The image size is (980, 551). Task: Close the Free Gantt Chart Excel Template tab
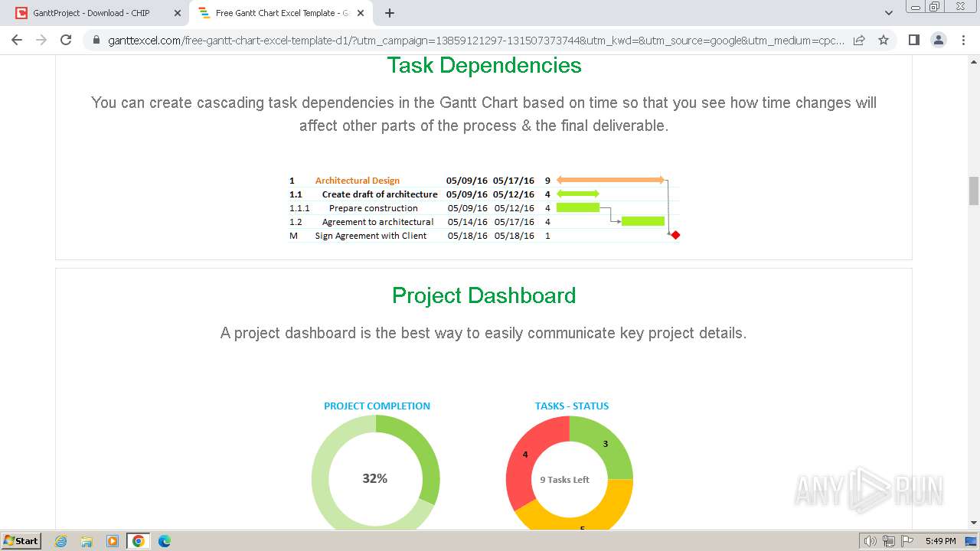click(x=361, y=13)
